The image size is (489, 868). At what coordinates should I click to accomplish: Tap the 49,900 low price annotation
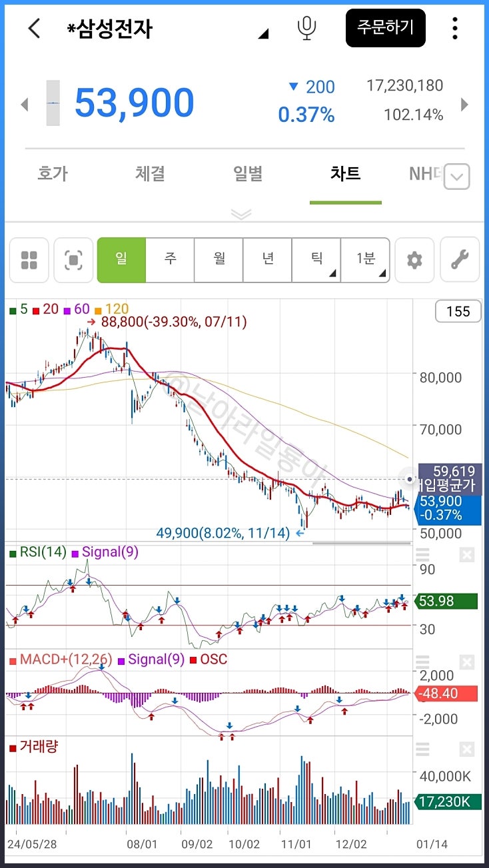click(230, 533)
